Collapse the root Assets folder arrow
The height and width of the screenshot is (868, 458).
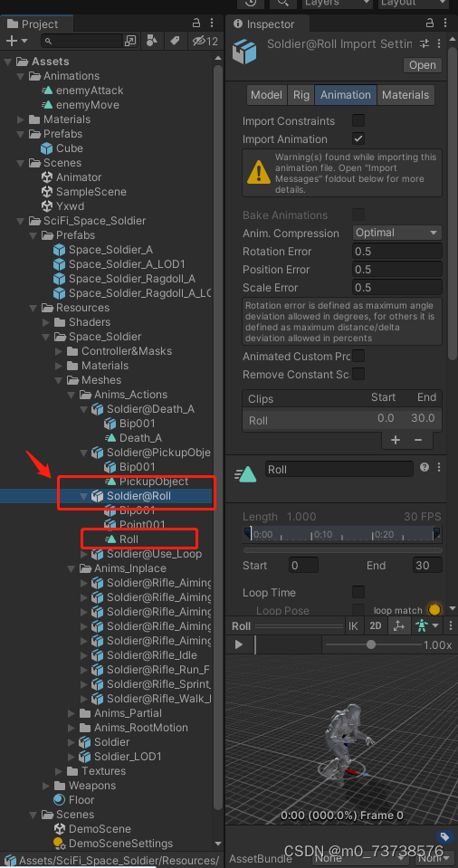[x=7, y=62]
